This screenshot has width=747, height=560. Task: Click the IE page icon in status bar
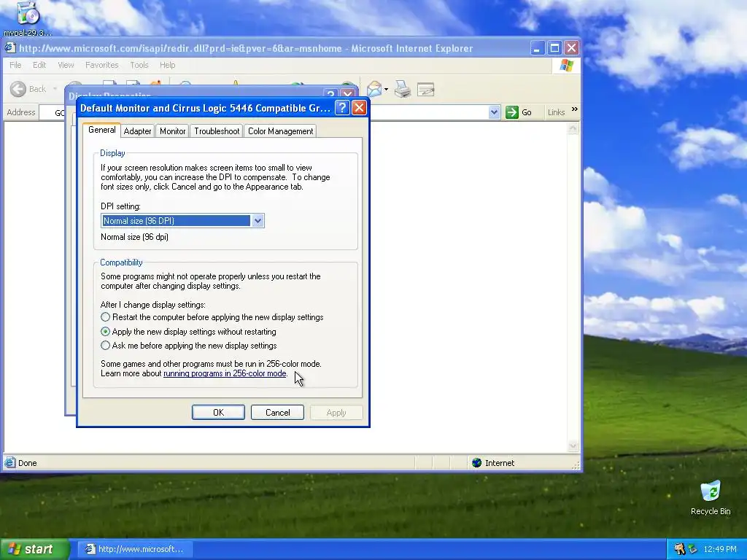click(9, 462)
